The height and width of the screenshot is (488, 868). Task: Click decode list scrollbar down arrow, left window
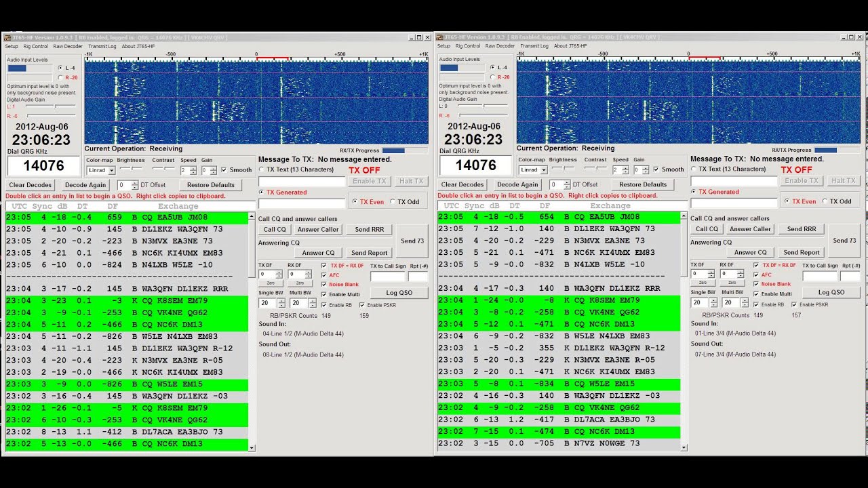(252, 447)
